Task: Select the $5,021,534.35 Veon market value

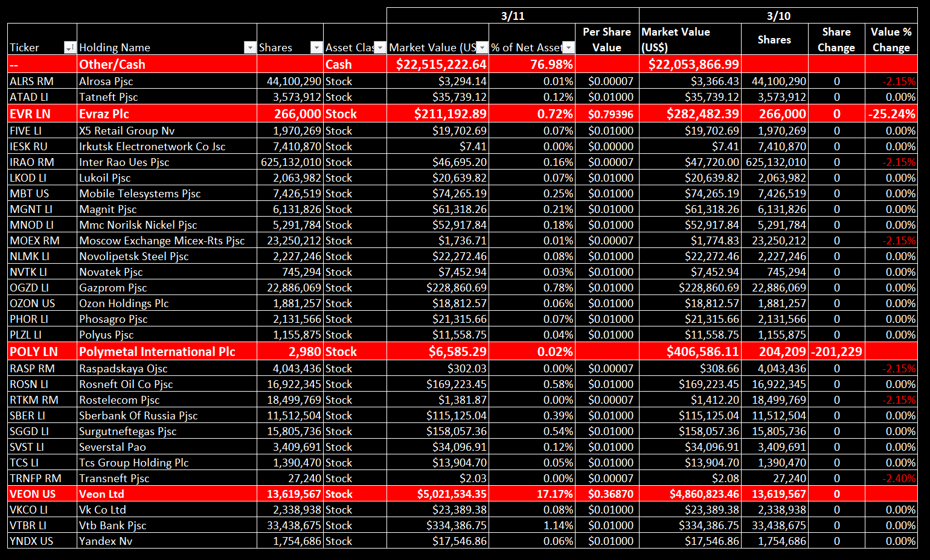Action: (x=438, y=494)
